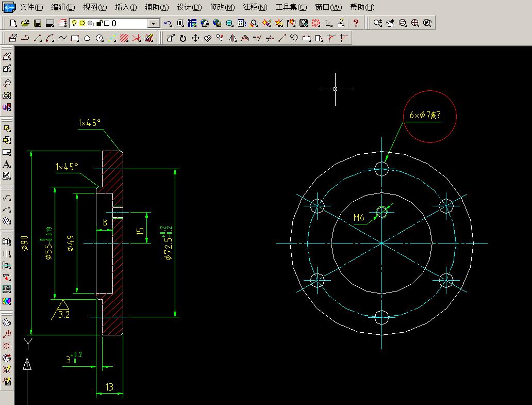This screenshot has width=532, height=405.
Task: Open a drawing with the folder icon
Action: click(x=25, y=23)
